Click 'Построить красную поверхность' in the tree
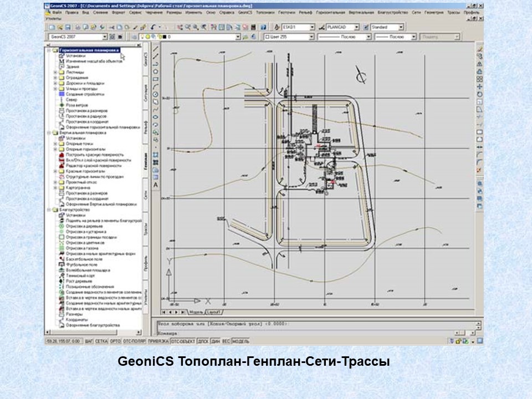532x399 pixels. coord(95,155)
